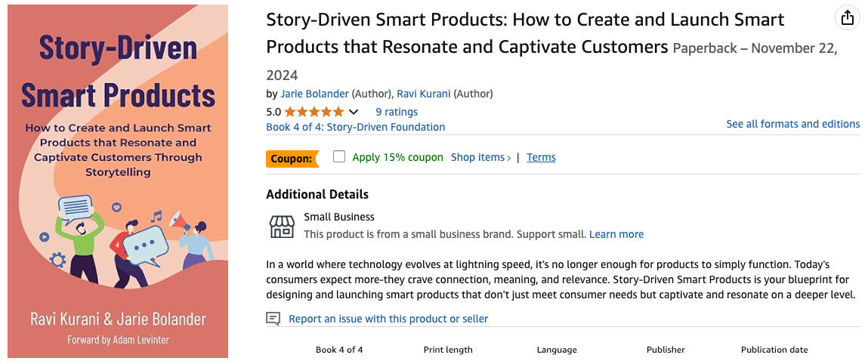Open the Ravi Kurani author page
Screen dimensions: 868x364
[x=425, y=94]
